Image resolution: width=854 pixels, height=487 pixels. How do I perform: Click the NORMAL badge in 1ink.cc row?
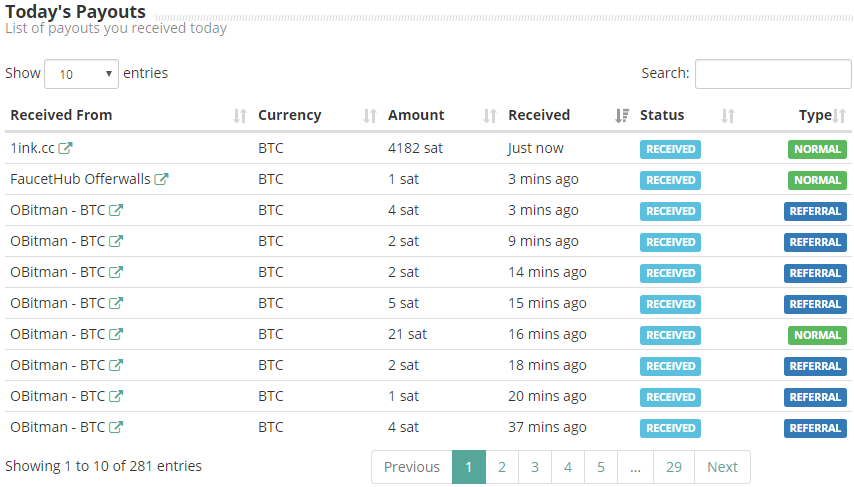point(817,149)
